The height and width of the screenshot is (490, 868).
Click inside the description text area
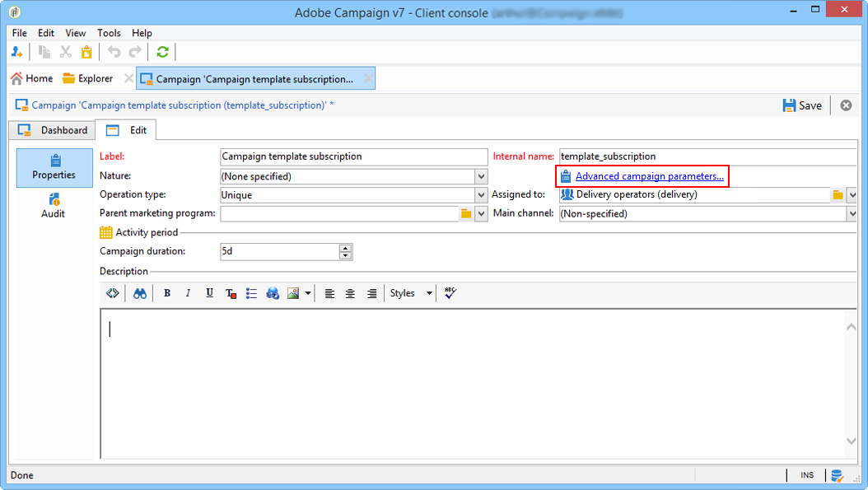pos(473,384)
